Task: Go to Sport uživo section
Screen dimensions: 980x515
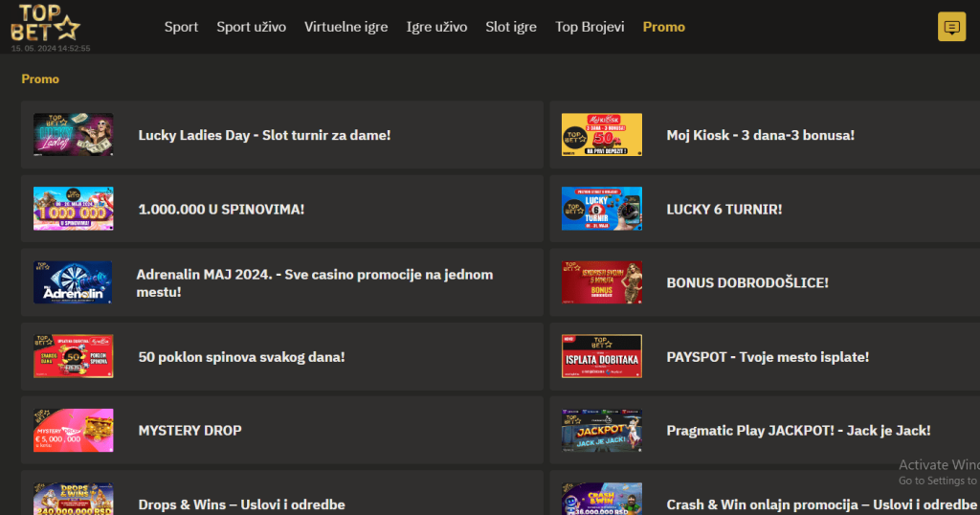Action: point(251,27)
